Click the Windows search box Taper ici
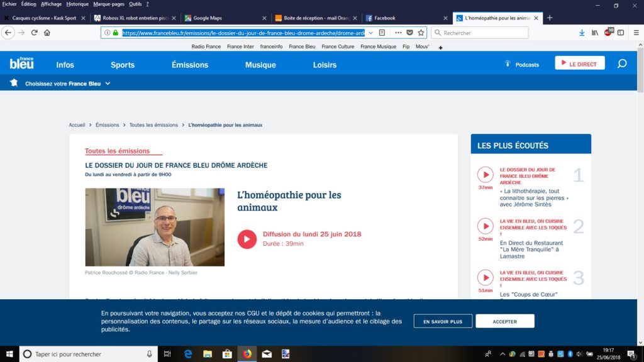644x362 pixels. click(88, 354)
